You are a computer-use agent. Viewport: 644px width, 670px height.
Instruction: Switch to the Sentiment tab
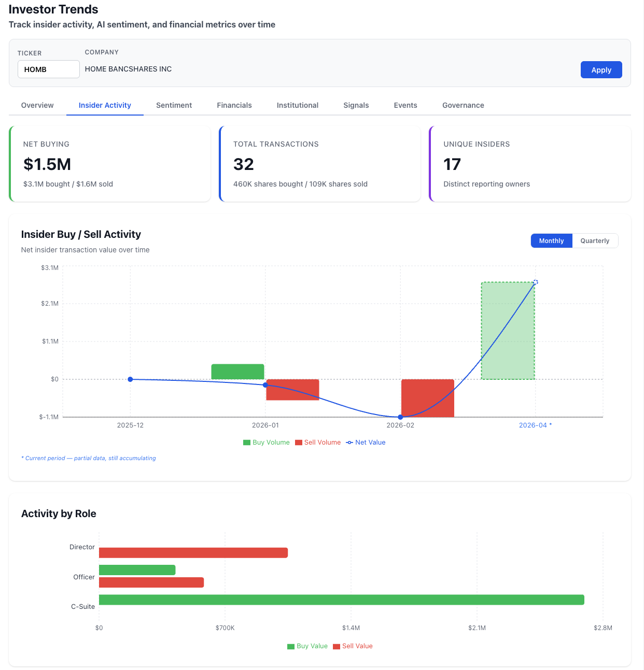tap(174, 105)
